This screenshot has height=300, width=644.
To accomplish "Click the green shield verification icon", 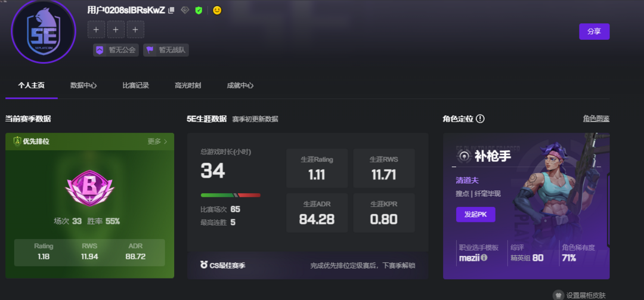I will [199, 10].
